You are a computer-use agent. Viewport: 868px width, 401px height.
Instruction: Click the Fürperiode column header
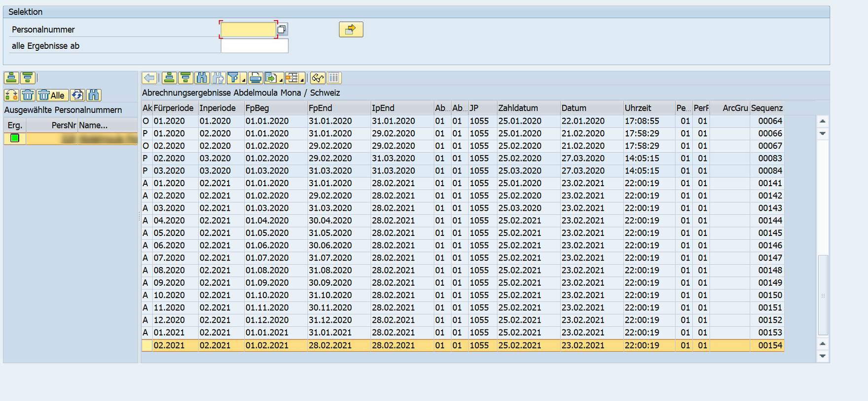174,108
